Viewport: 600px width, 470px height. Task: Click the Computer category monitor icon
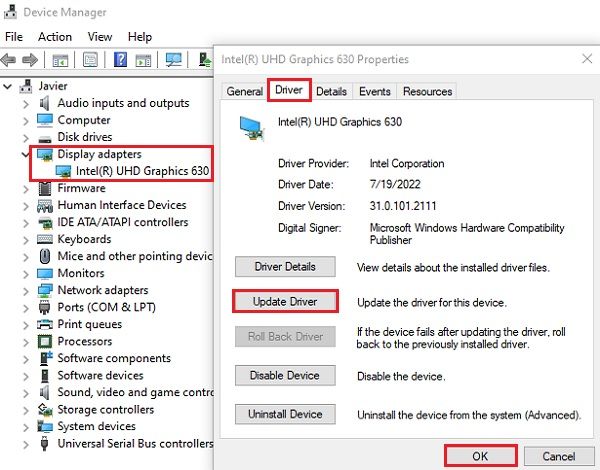tap(45, 120)
